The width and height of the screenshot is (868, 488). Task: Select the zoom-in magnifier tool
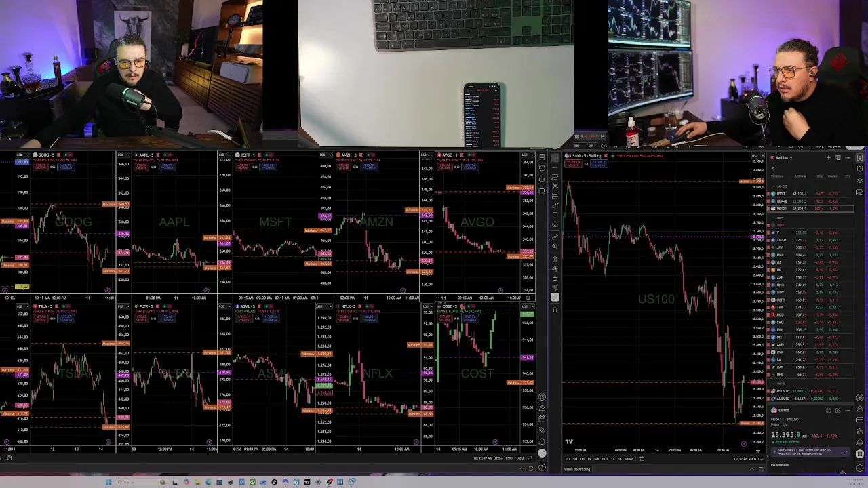click(555, 246)
